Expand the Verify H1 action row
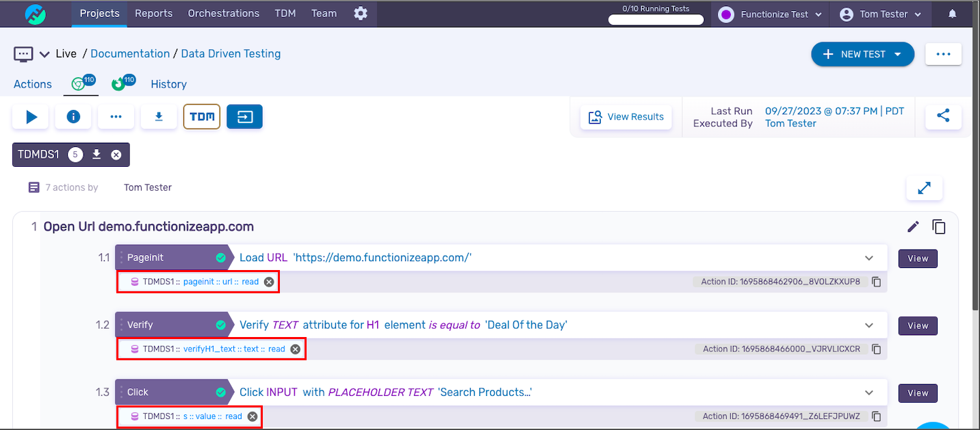 click(869, 325)
